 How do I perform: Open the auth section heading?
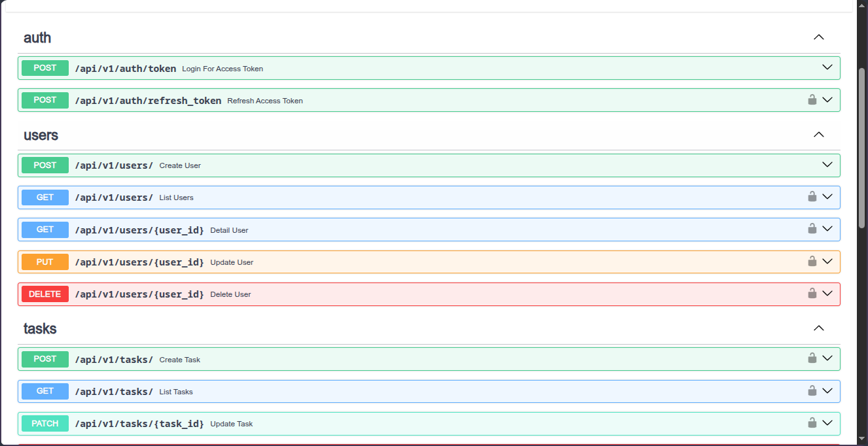pos(37,38)
